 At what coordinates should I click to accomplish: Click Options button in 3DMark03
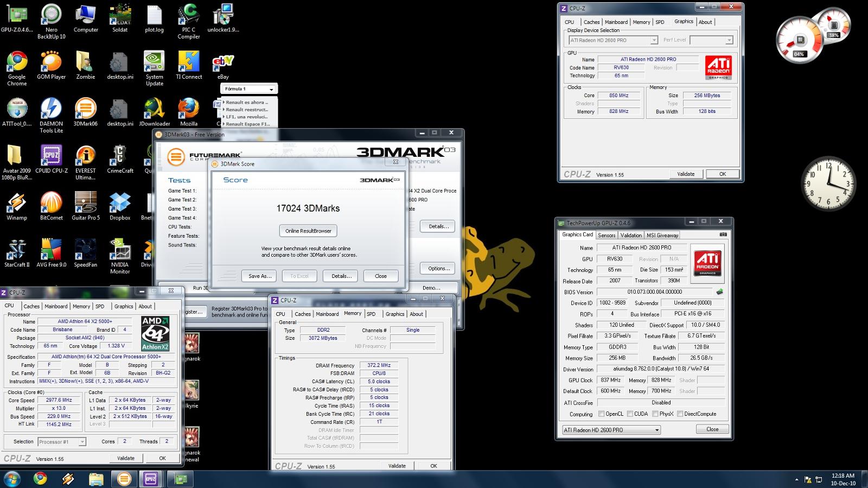point(438,268)
